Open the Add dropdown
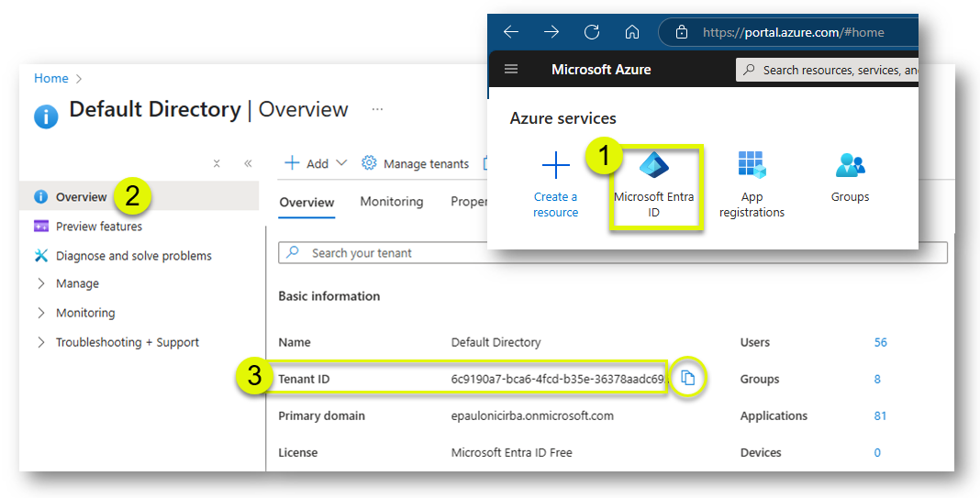The height and width of the screenshot is (498, 980). pyautogui.click(x=316, y=164)
